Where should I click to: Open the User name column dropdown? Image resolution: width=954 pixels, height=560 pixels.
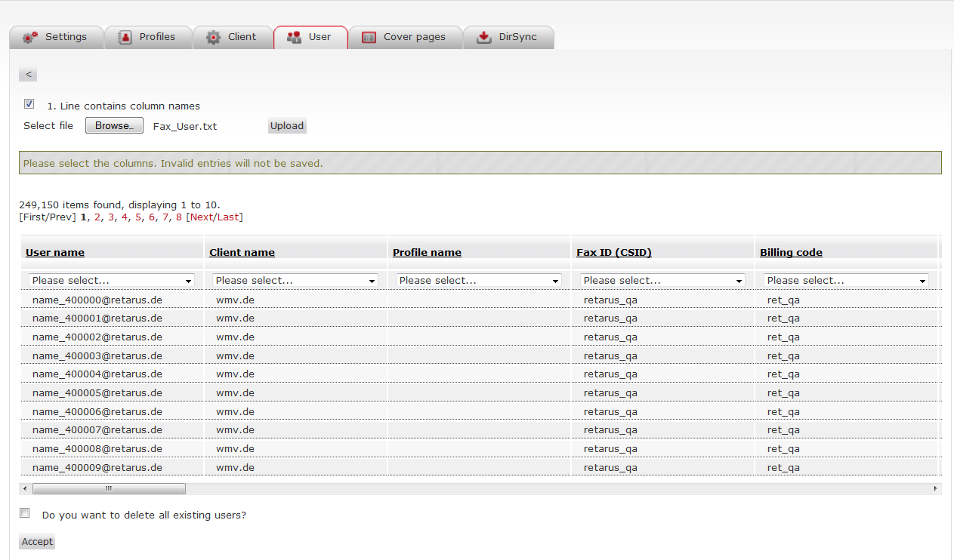112,280
